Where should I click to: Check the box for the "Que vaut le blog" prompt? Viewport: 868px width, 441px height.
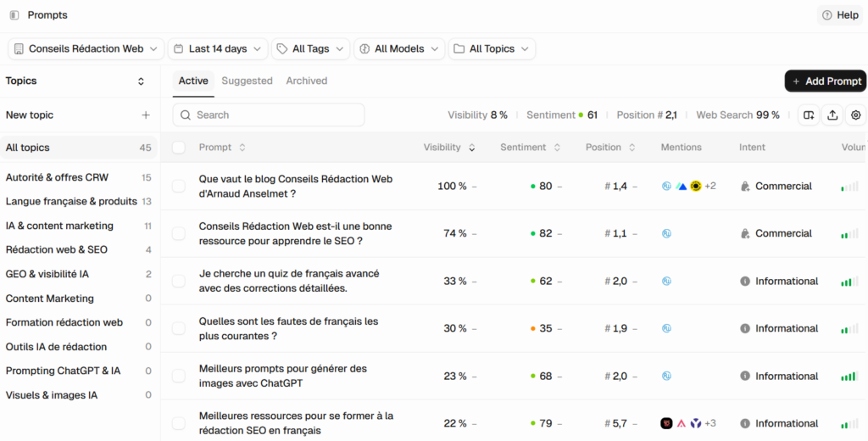pos(178,186)
